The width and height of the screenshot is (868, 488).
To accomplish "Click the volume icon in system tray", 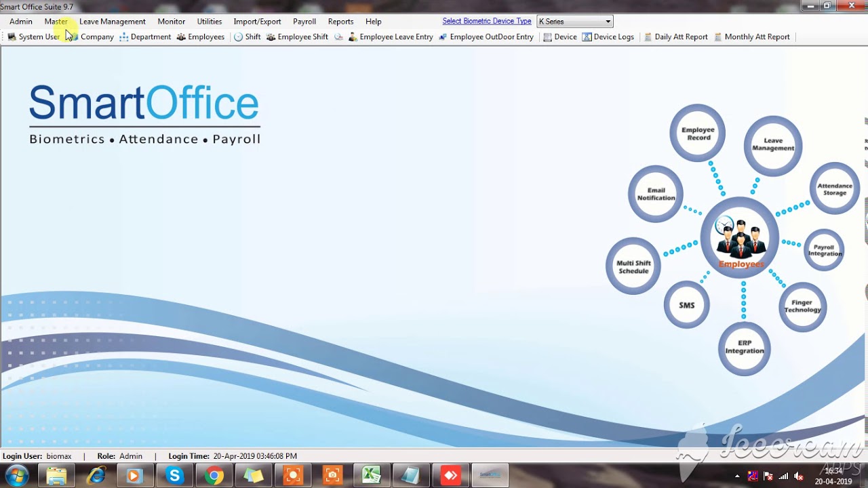I will (799, 476).
